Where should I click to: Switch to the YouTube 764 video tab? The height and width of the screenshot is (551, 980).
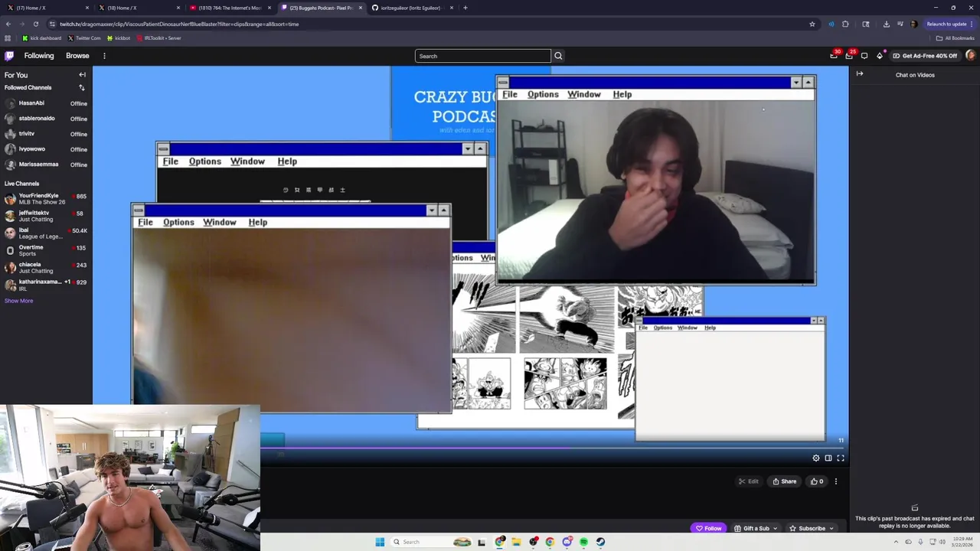[230, 8]
